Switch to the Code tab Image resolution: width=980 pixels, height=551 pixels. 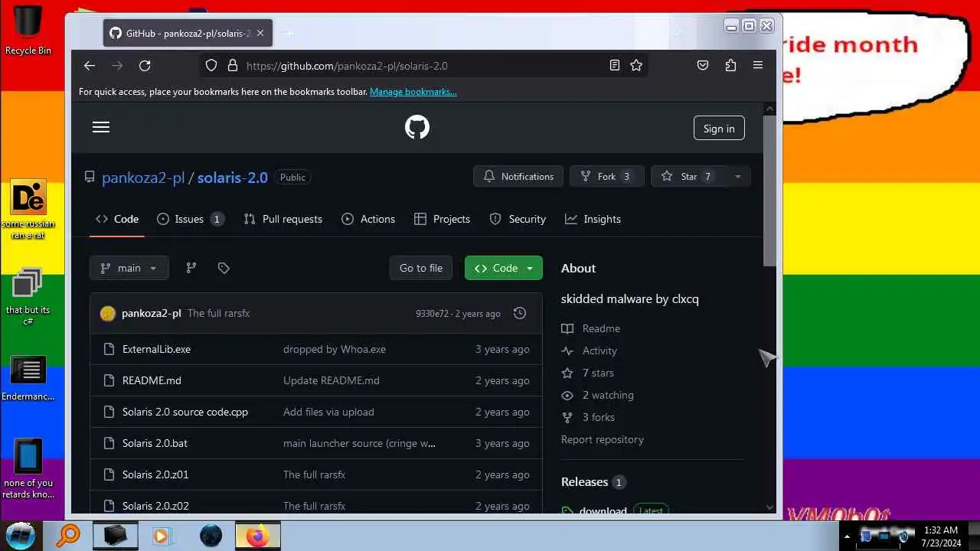[x=117, y=219]
